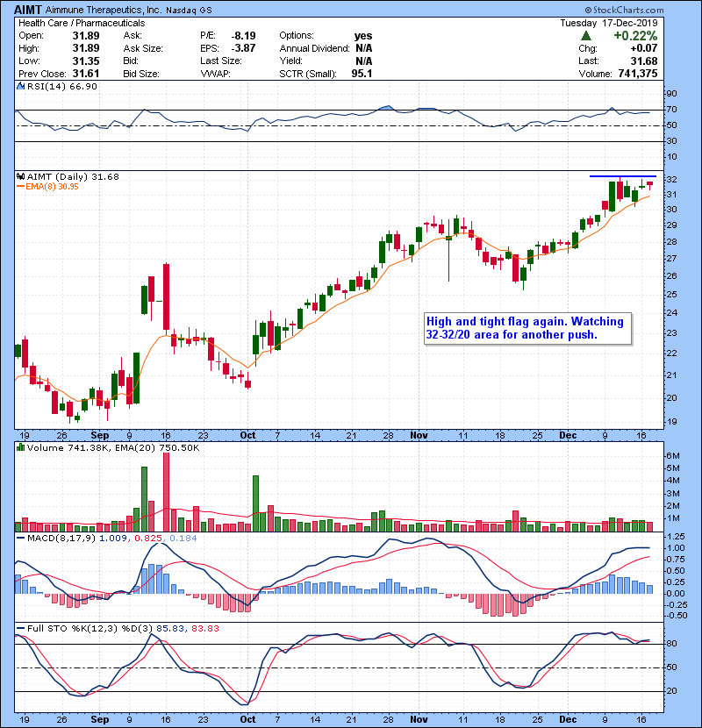Click the red stochastic %D value 83.83
702x728 pixels.
click(204, 629)
